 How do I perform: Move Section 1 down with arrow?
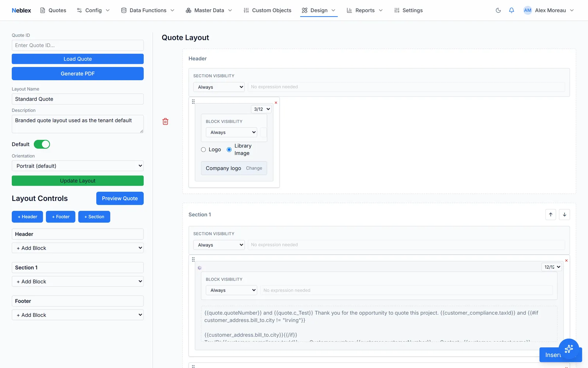coord(564,215)
